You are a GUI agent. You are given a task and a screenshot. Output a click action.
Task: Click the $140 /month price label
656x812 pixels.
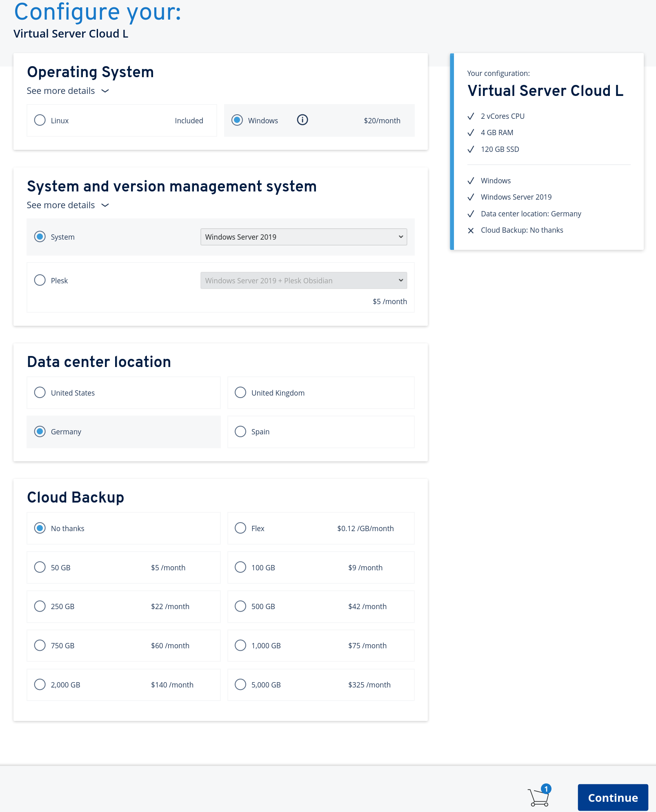pos(172,685)
